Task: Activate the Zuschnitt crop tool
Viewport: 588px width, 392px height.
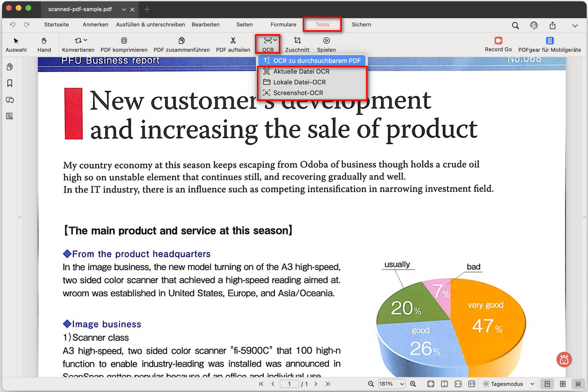Action: click(x=297, y=41)
